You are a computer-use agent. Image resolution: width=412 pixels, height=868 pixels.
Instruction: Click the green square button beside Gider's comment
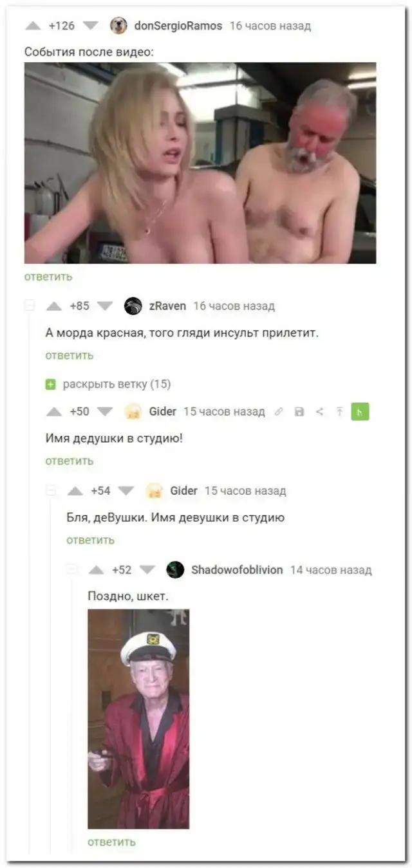tap(360, 412)
